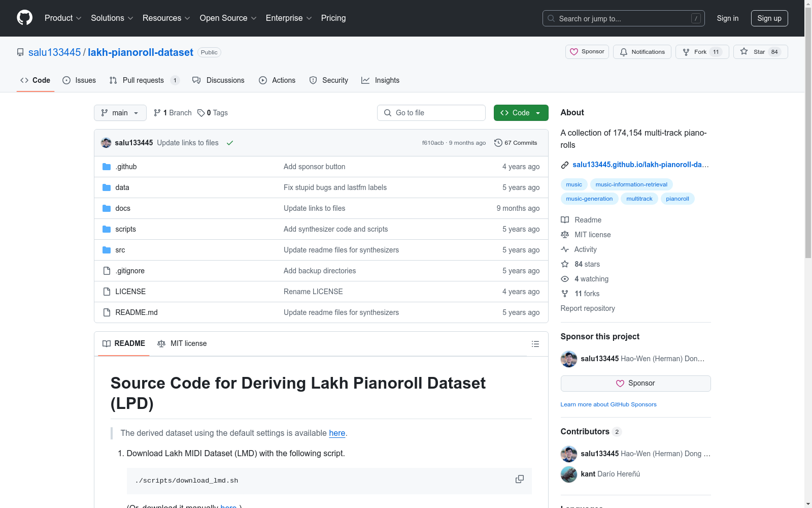The height and width of the screenshot is (508, 812).
Task: Click the data folder icon
Action: pyautogui.click(x=107, y=187)
